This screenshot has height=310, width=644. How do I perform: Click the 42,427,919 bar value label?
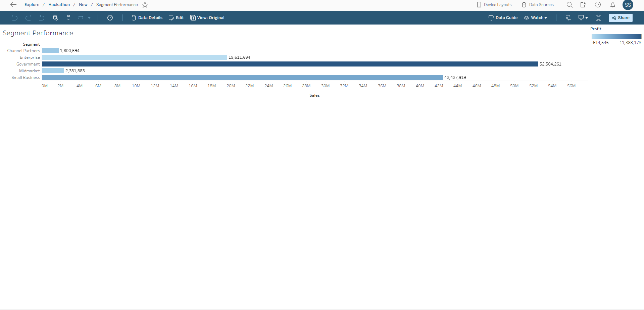coord(455,78)
